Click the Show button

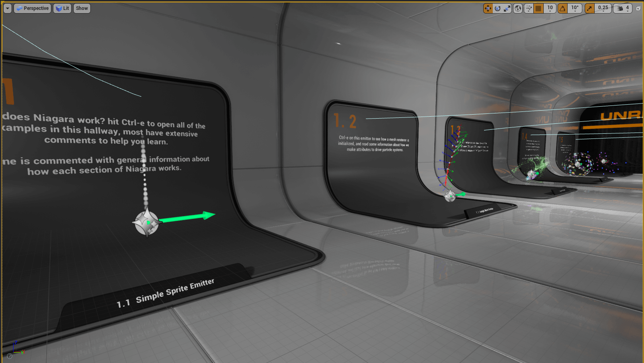(x=82, y=8)
